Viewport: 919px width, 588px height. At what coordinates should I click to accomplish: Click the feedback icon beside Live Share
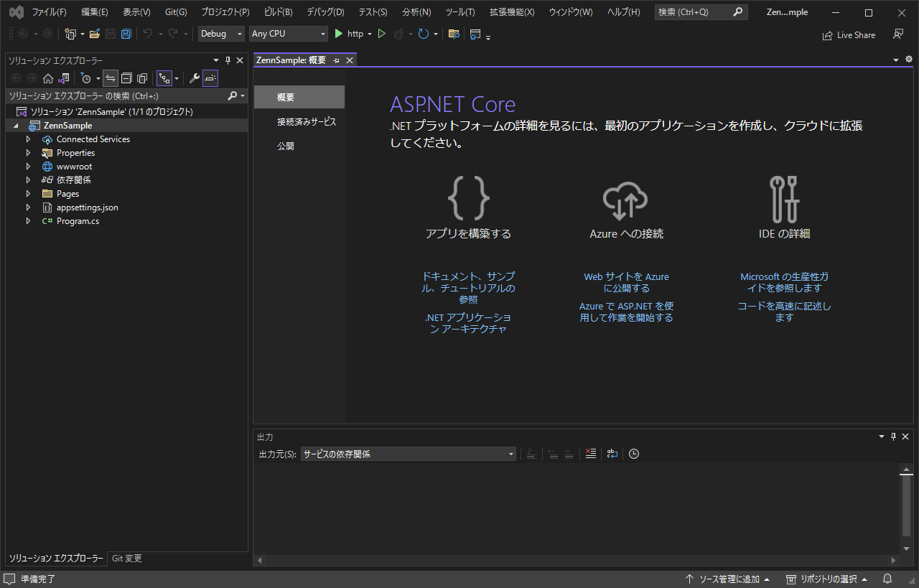[898, 34]
